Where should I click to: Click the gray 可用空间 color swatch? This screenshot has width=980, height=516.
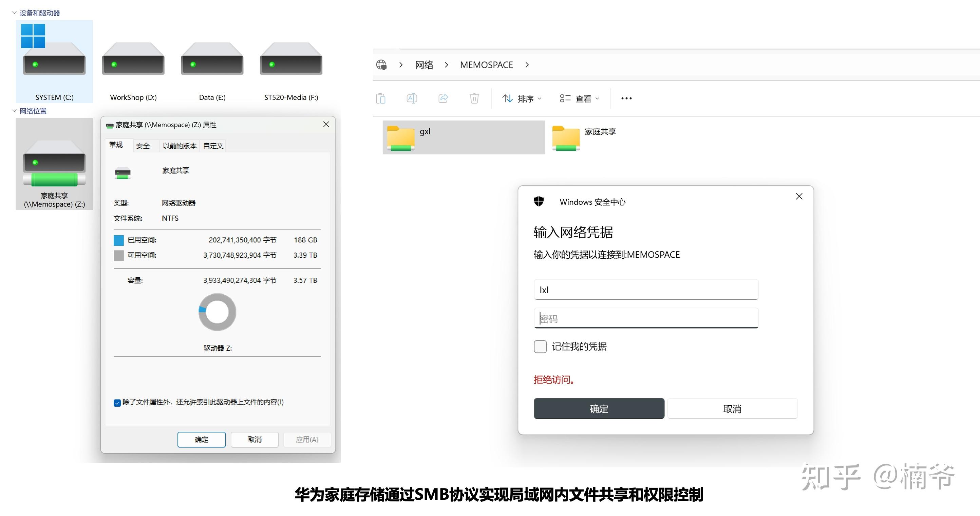click(x=119, y=255)
